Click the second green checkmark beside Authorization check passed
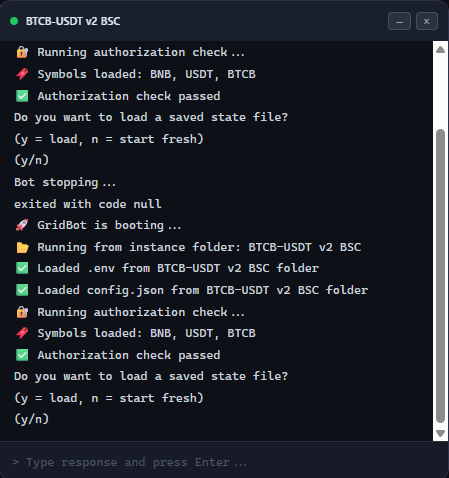 coord(22,355)
